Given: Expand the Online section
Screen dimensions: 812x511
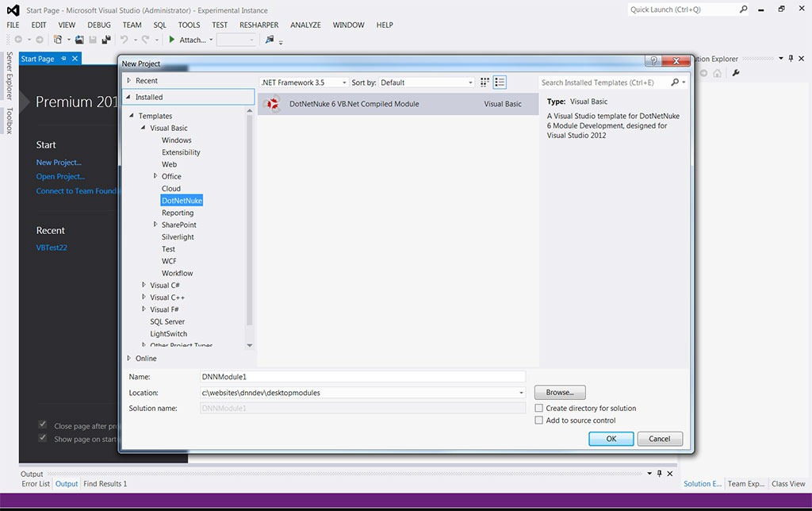Looking at the screenshot, I should (129, 358).
